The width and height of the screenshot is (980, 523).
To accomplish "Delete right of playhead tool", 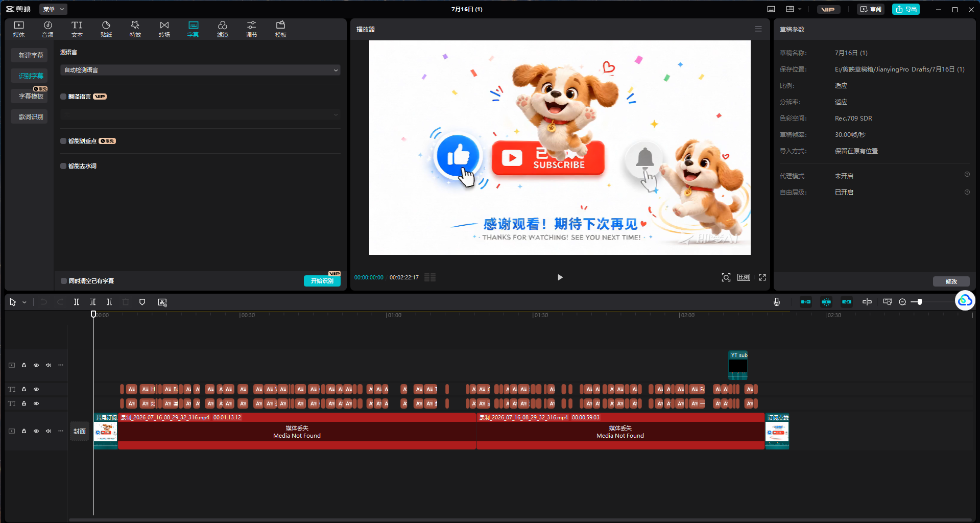I will (109, 302).
